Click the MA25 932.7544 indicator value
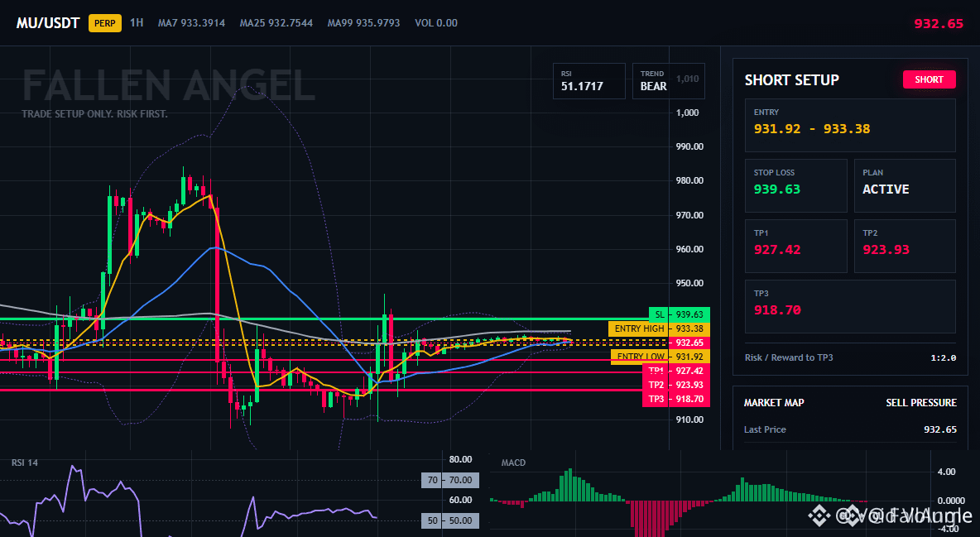This screenshot has width=980, height=537. pos(276,23)
